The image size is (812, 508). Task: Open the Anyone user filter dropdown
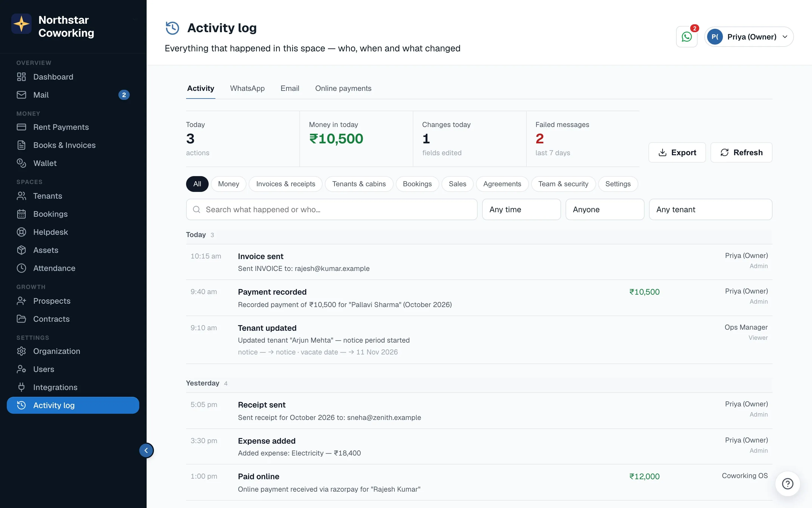click(605, 210)
